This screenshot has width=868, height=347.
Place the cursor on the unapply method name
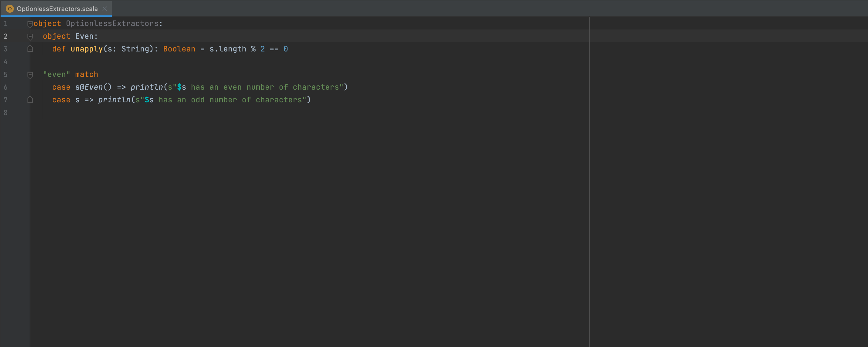[86, 49]
